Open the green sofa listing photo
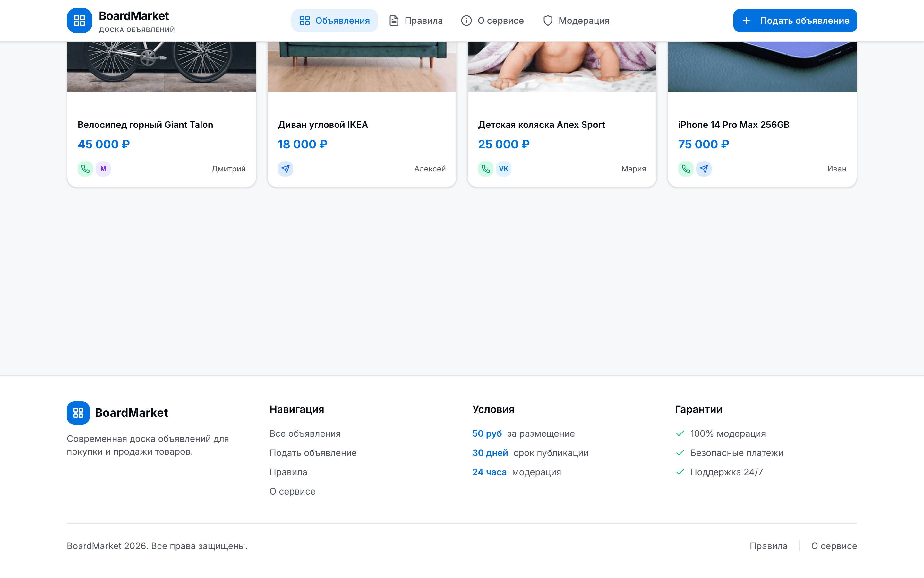This screenshot has width=924, height=578. (x=362, y=67)
